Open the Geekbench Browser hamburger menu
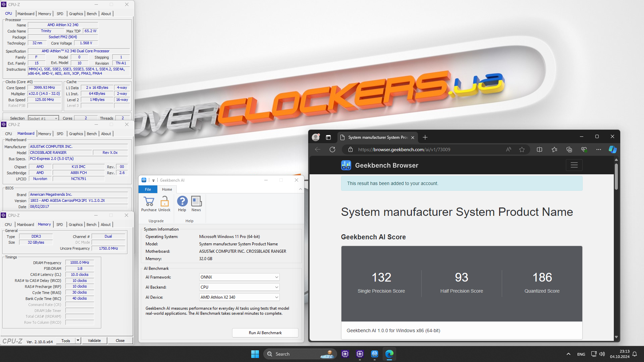The image size is (644, 362). coord(574,165)
